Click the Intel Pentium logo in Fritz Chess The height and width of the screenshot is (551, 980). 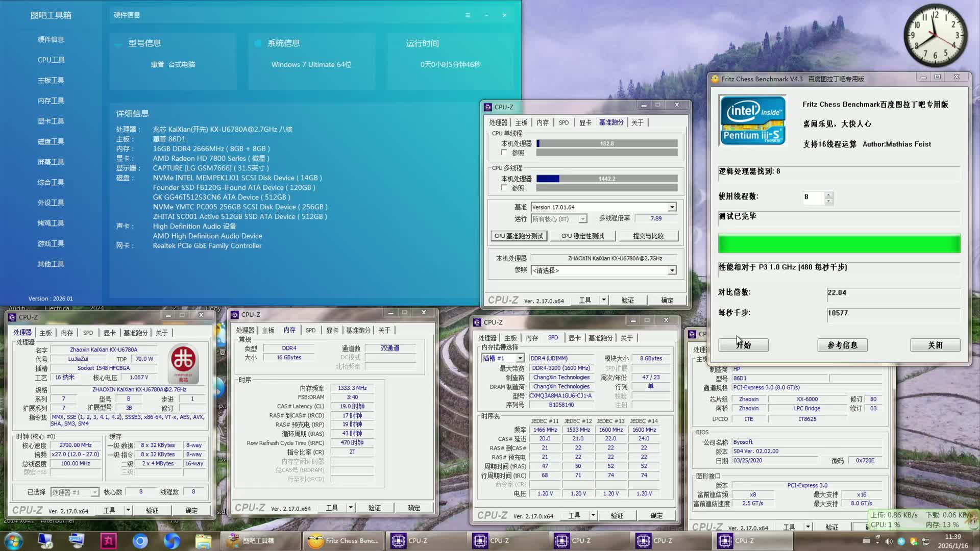(752, 120)
